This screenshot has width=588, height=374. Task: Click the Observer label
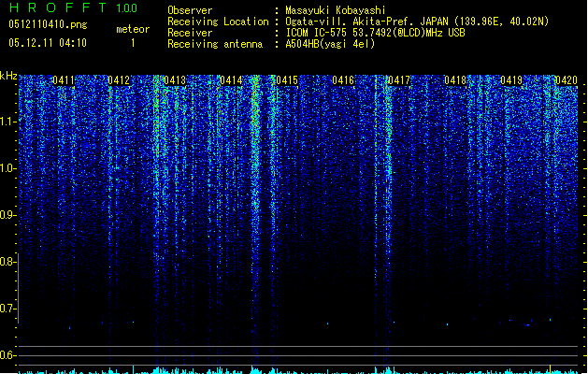point(190,10)
